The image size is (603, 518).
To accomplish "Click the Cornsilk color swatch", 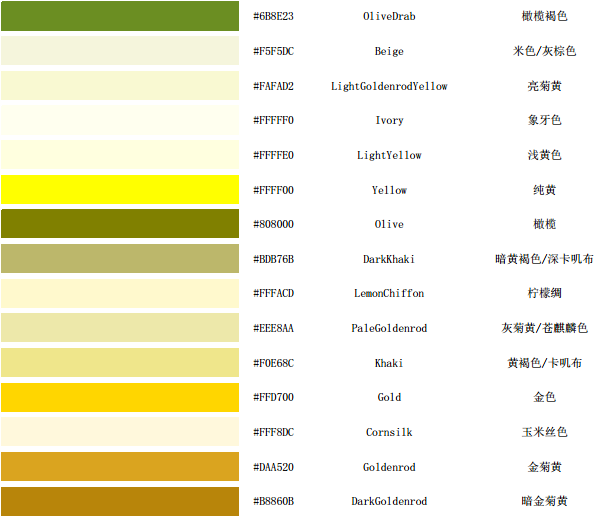I will [120, 432].
